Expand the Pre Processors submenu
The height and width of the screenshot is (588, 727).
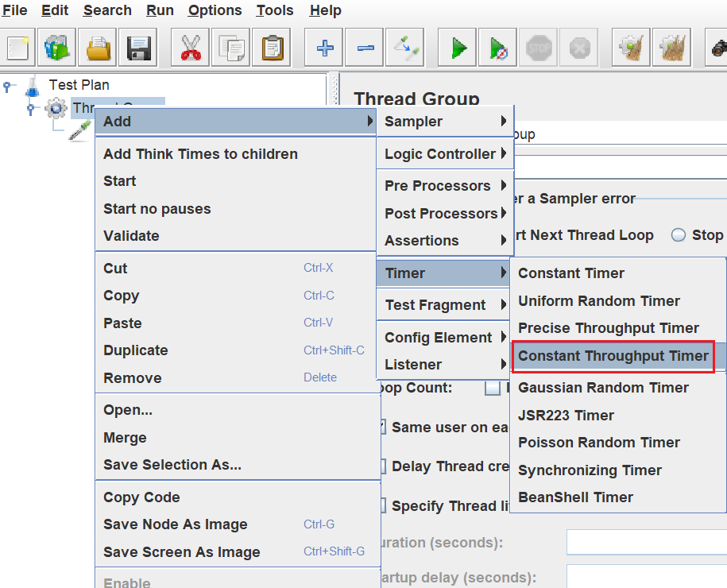(x=445, y=186)
